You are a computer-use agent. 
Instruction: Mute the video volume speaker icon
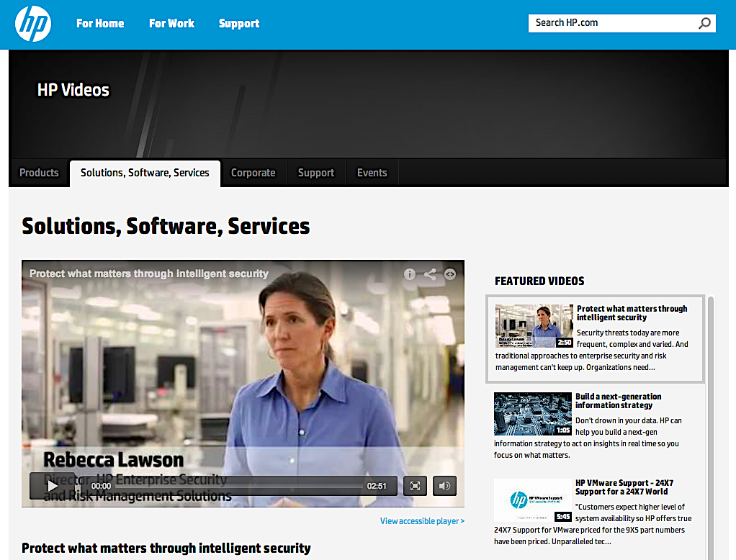coord(444,486)
